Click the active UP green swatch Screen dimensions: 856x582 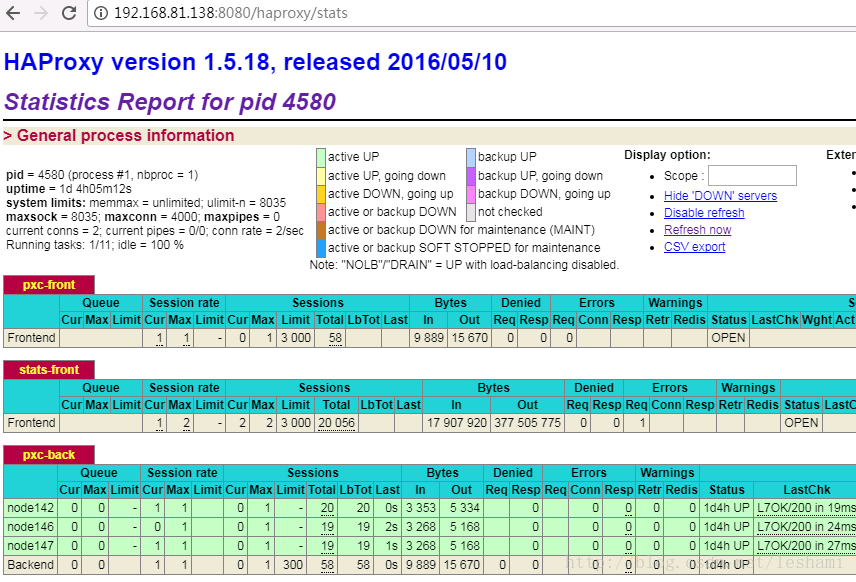[321, 157]
